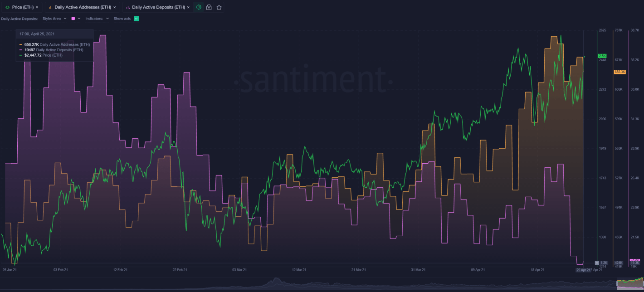
Task: Select the Price (ETH) metric tab
Action: 21,7
